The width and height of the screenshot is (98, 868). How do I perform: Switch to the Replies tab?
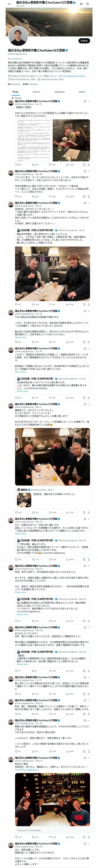[36, 92]
